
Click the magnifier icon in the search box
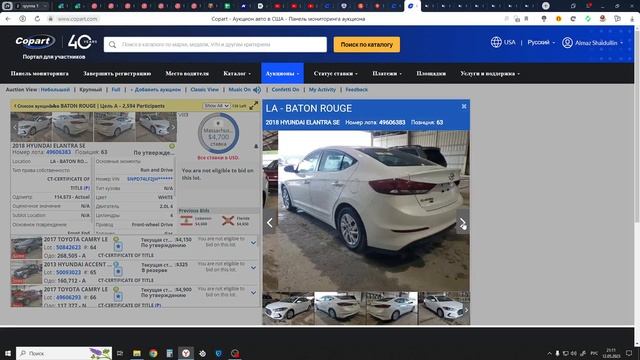point(112,44)
